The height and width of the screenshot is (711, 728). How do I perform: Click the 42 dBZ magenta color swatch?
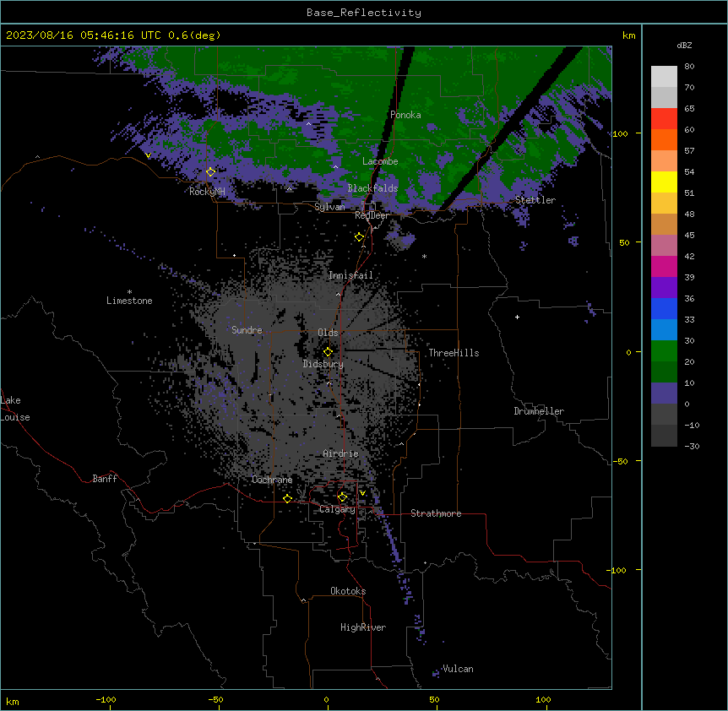pos(664,266)
